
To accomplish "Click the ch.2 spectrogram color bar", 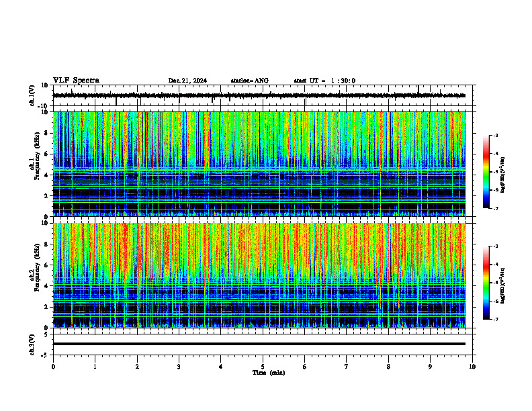I will [486, 283].
